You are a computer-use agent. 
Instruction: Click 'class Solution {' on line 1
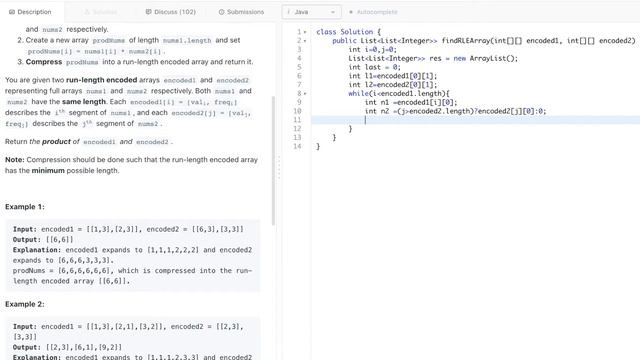(348, 32)
